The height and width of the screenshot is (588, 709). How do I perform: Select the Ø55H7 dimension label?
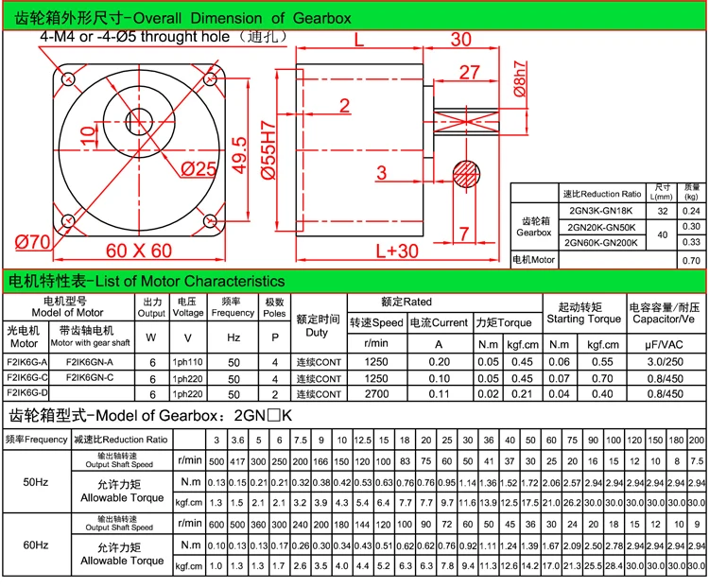(268, 150)
